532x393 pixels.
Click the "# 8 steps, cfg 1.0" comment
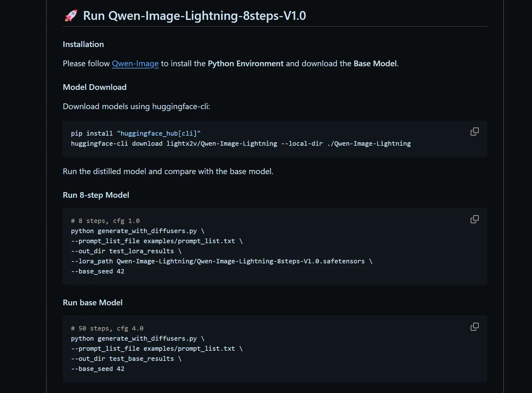pyautogui.click(x=106, y=221)
